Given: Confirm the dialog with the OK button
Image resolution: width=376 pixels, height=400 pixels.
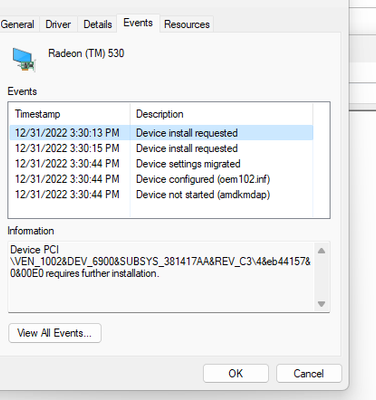Looking at the screenshot, I should click(x=236, y=373).
